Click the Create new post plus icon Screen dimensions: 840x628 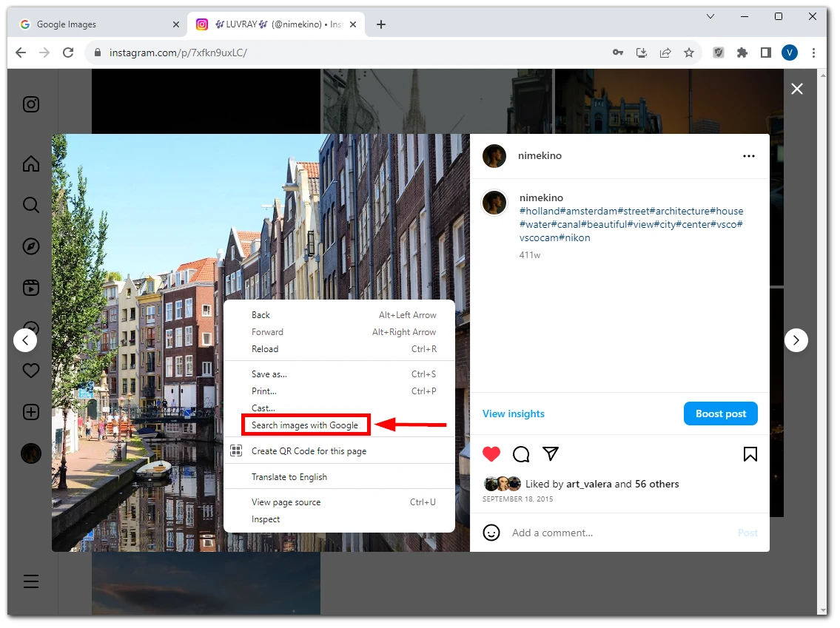pyautogui.click(x=31, y=412)
